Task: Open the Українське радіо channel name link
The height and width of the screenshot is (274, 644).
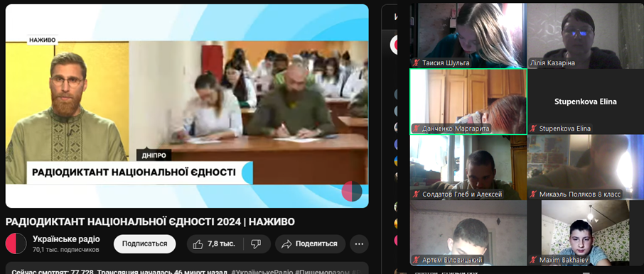Action: tap(66, 239)
